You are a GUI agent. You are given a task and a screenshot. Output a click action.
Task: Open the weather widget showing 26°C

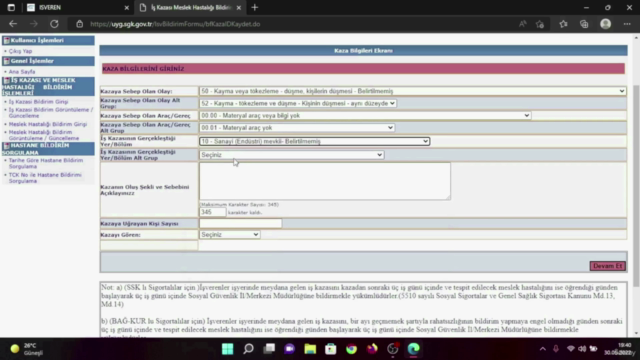27,349
